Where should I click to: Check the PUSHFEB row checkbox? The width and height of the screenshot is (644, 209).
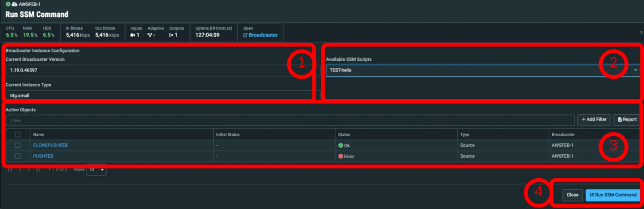click(x=18, y=156)
